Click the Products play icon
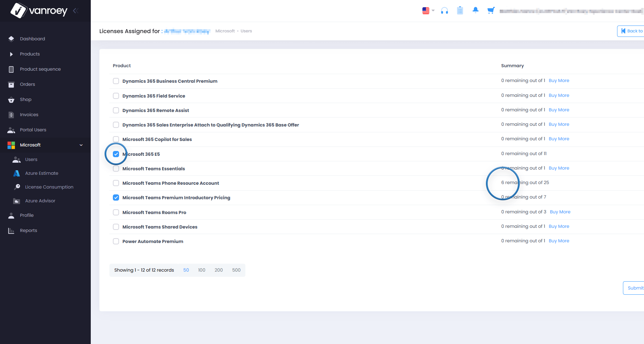Image resolution: width=644 pixels, height=344 pixels. [11, 54]
